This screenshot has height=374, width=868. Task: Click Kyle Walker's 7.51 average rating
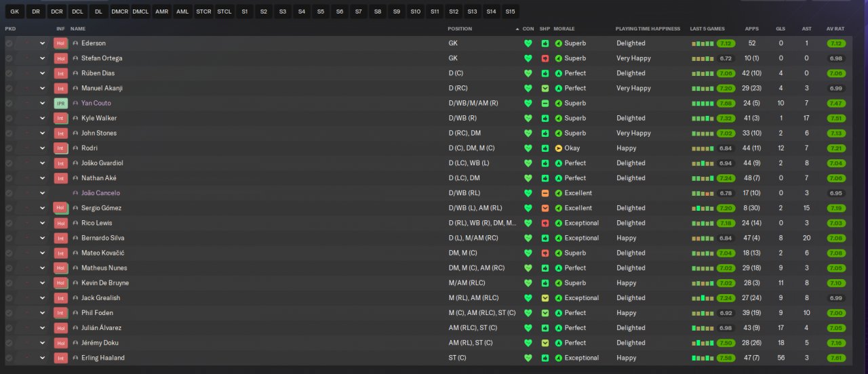point(836,118)
